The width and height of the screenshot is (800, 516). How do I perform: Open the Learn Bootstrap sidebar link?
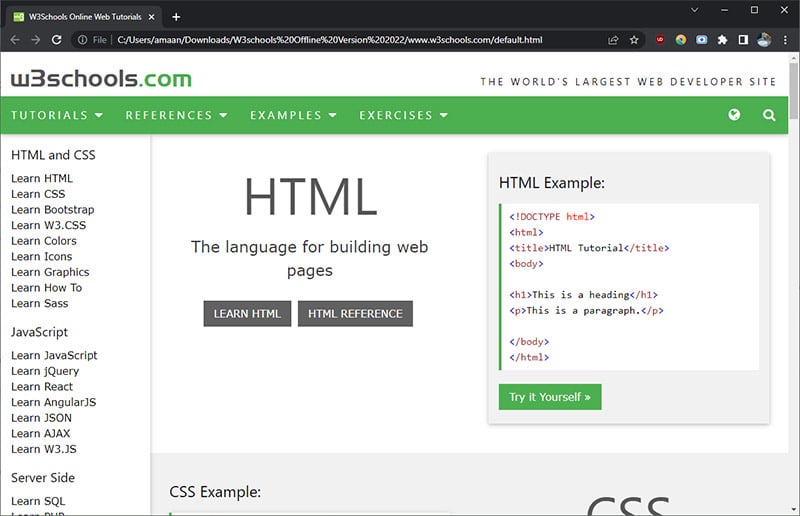click(53, 210)
